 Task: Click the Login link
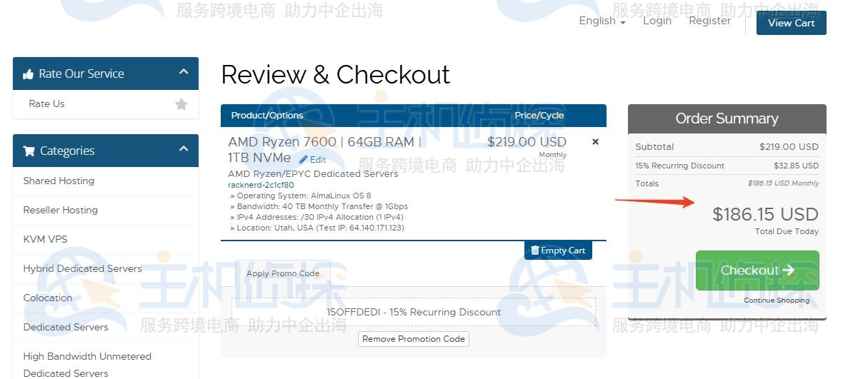pyautogui.click(x=657, y=21)
